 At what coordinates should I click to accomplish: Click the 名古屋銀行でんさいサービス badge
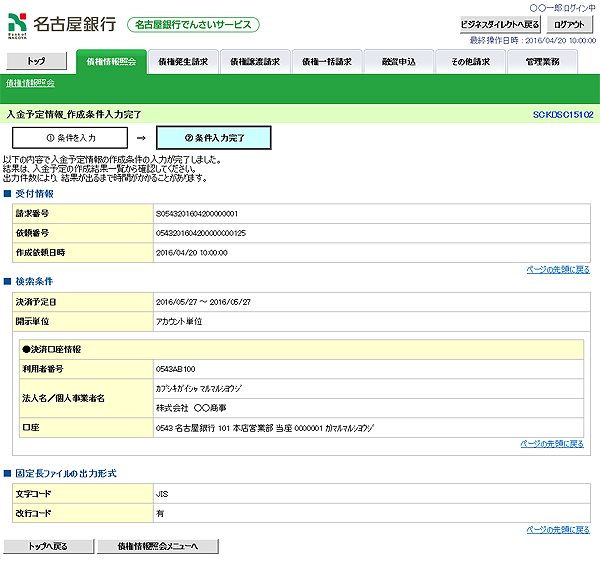[193, 25]
